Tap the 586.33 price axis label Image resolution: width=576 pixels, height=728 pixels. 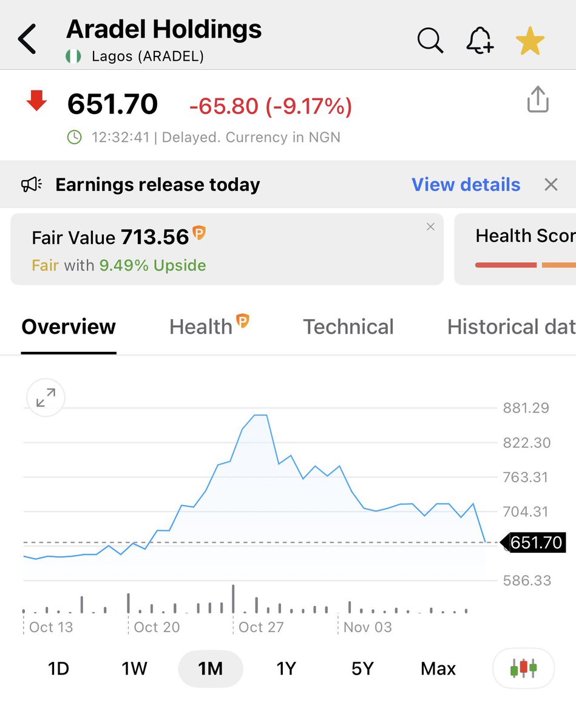point(526,581)
